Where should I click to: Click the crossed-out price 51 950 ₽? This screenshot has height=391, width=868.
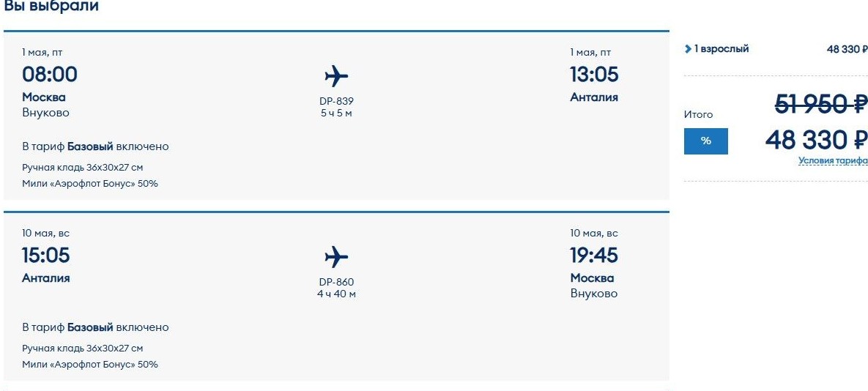pyautogui.click(x=821, y=105)
